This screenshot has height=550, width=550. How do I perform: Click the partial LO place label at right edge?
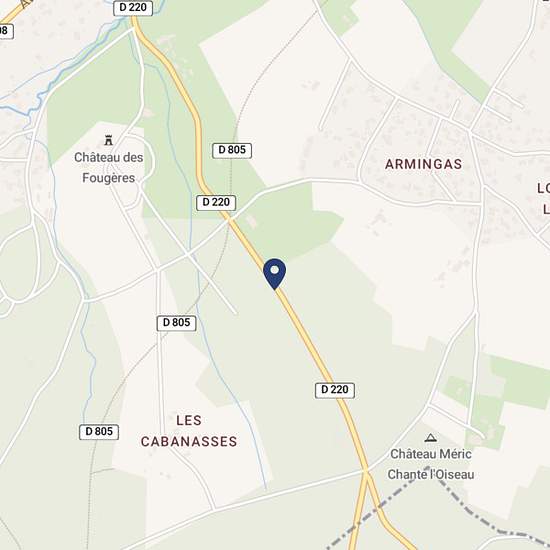pyautogui.click(x=543, y=199)
